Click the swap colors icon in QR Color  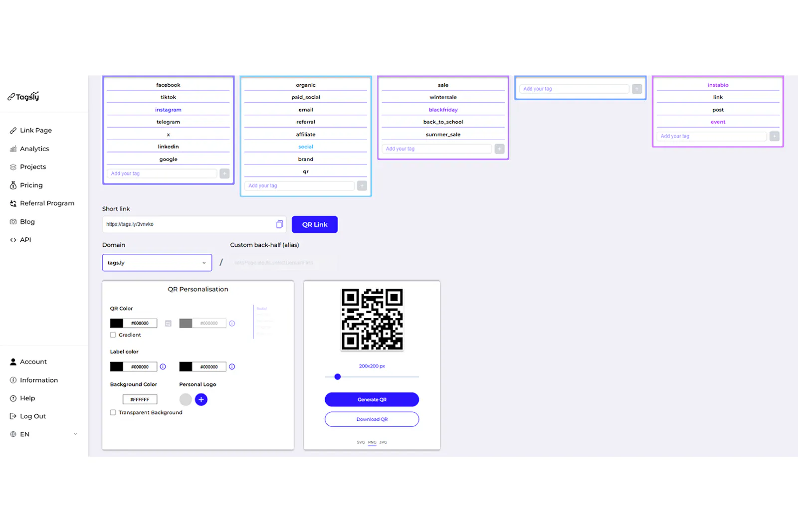(x=168, y=323)
